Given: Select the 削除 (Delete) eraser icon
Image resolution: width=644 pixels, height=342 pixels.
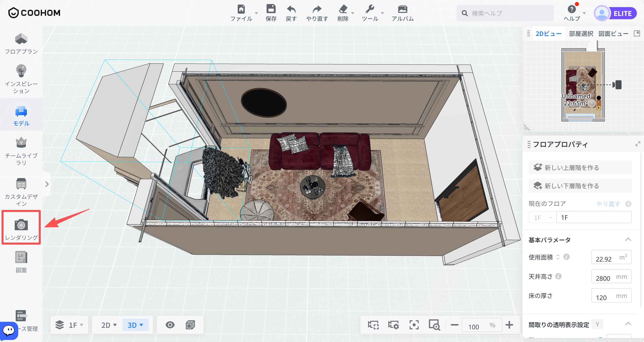Looking at the screenshot, I should point(343,9).
